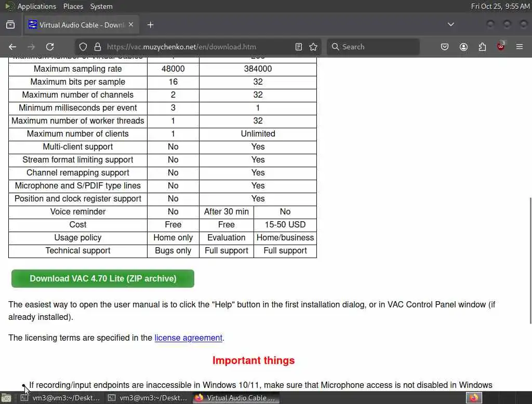This screenshot has width=532, height=404.
Task: Click 'Maximum number of clients' row label
Action: 78,133
